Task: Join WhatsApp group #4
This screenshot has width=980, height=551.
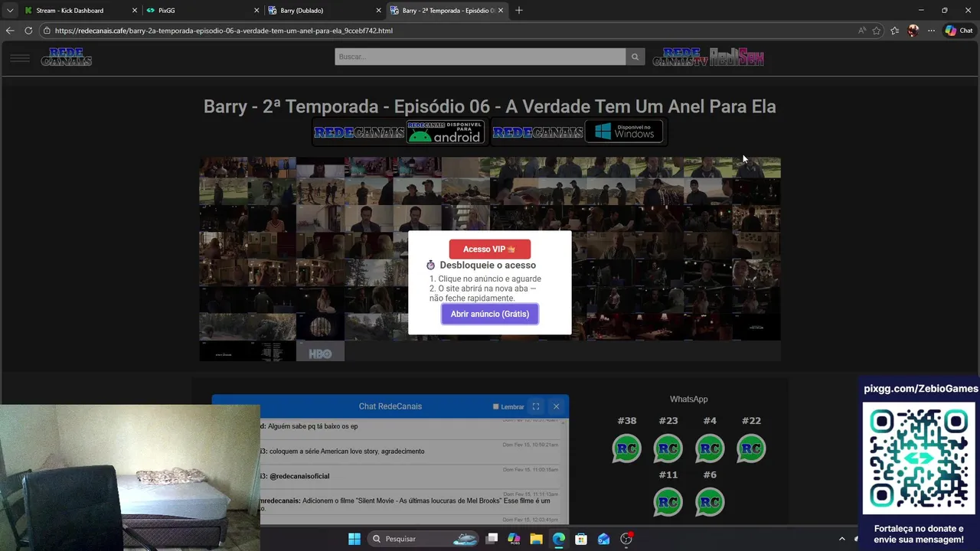Action: pyautogui.click(x=710, y=448)
